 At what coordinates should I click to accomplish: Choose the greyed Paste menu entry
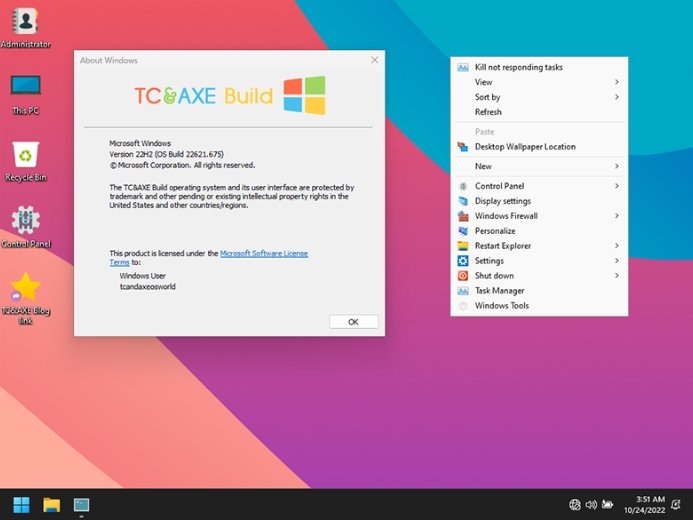[x=539, y=132]
